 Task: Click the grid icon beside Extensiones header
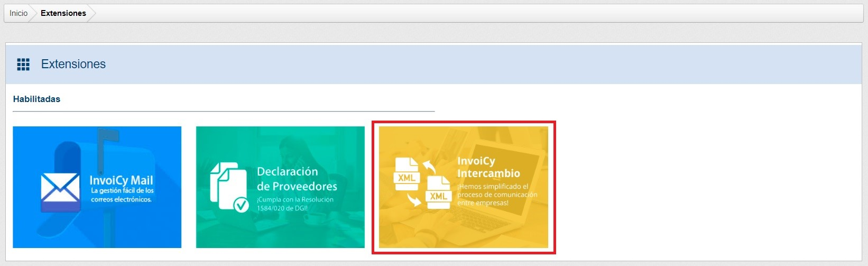23,65
